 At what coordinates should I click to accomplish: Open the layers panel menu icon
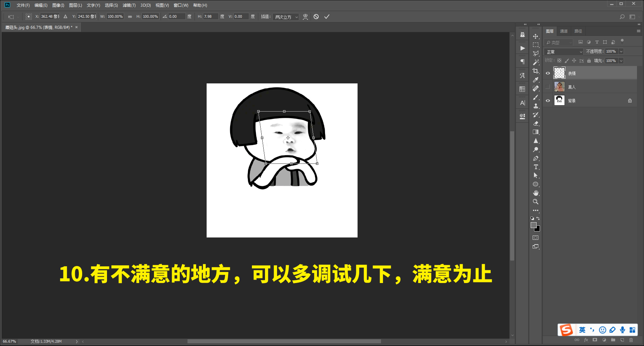(639, 31)
